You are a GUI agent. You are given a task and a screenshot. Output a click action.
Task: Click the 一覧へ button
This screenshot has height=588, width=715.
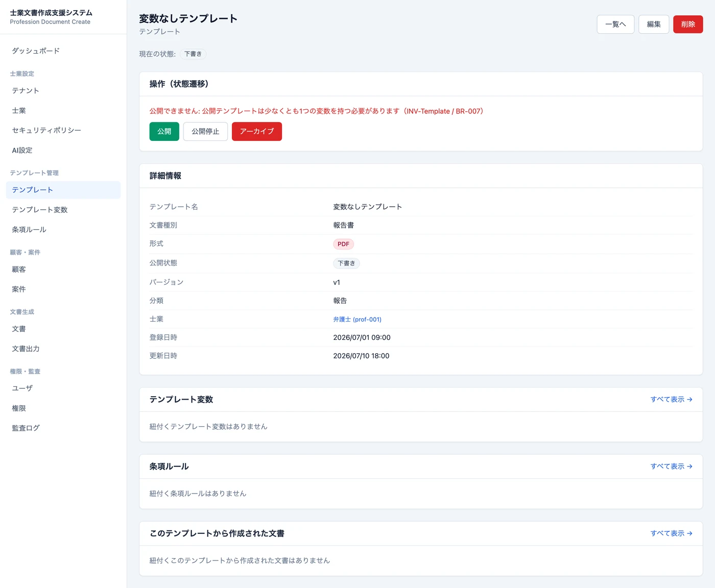click(615, 24)
